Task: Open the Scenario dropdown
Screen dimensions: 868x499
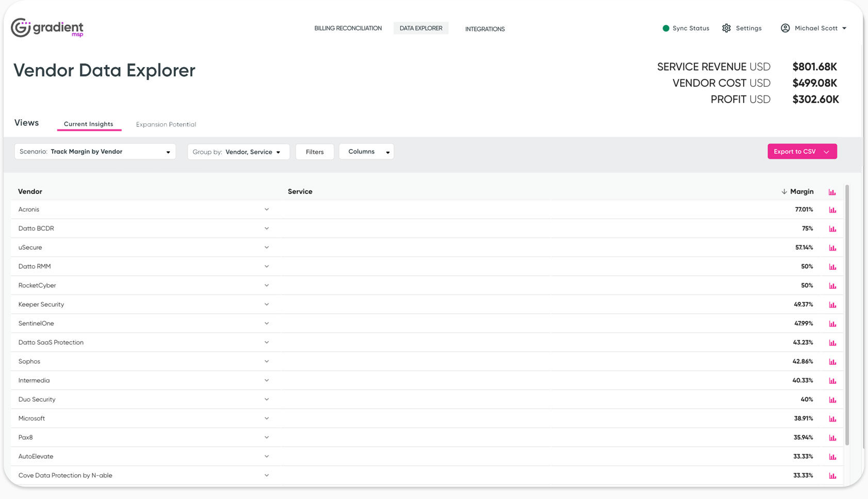Action: [95, 152]
